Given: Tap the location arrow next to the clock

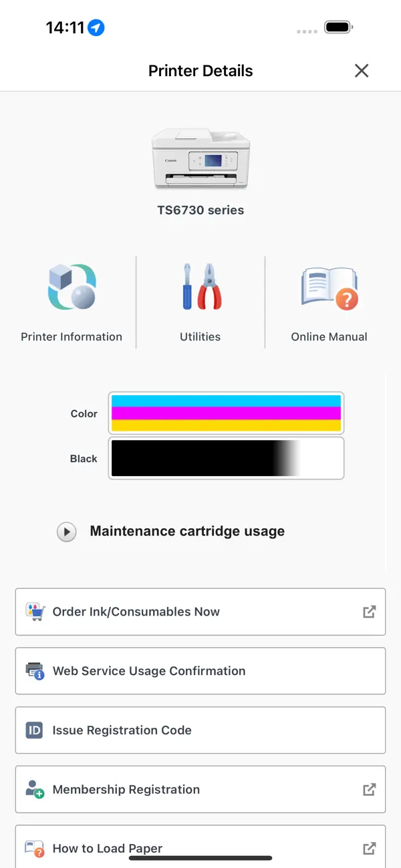Looking at the screenshot, I should tap(96, 27).
